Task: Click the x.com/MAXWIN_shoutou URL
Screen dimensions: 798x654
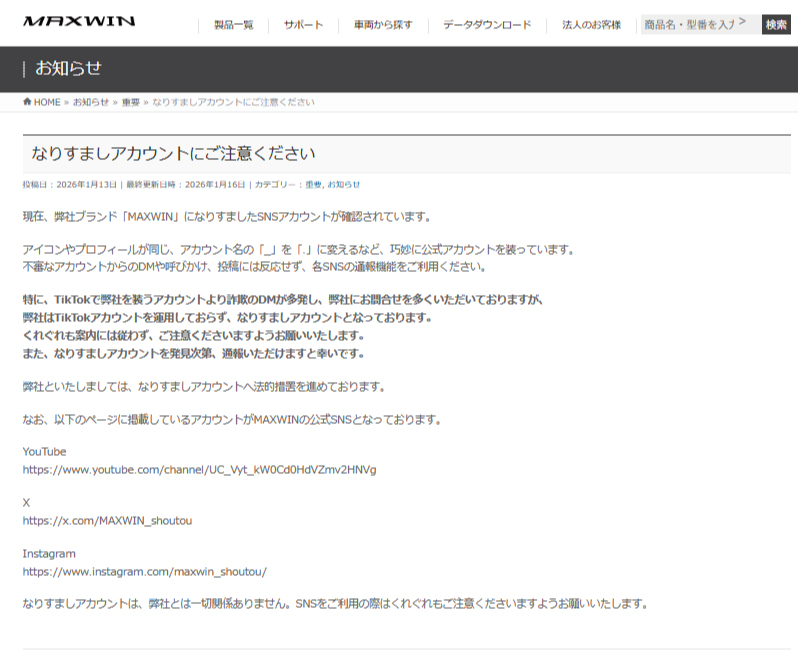Action: [x=107, y=521]
